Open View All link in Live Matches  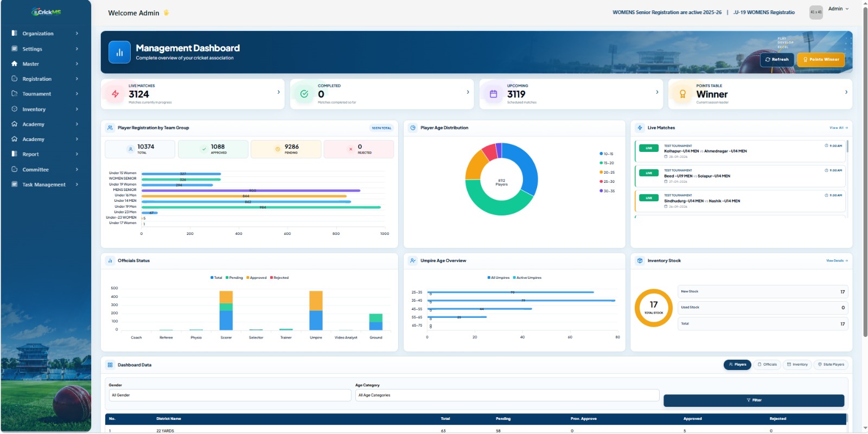[x=838, y=128]
